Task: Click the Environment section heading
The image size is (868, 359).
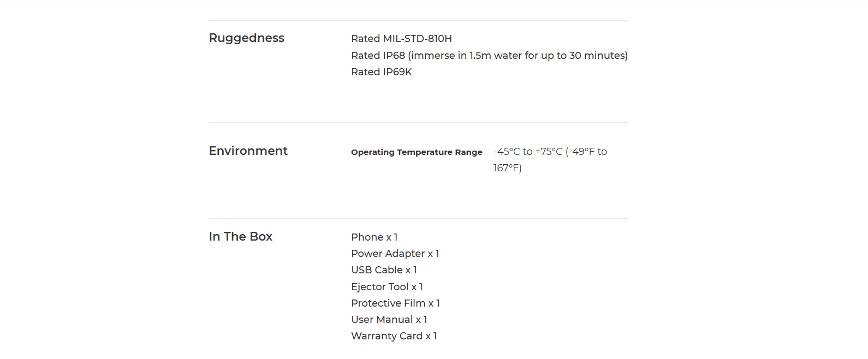Action: pos(248,151)
